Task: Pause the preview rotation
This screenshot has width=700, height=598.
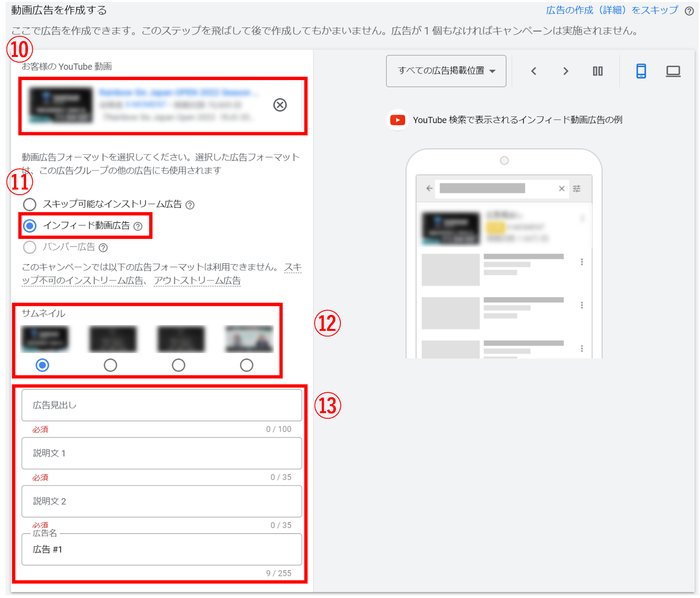Action: [597, 71]
